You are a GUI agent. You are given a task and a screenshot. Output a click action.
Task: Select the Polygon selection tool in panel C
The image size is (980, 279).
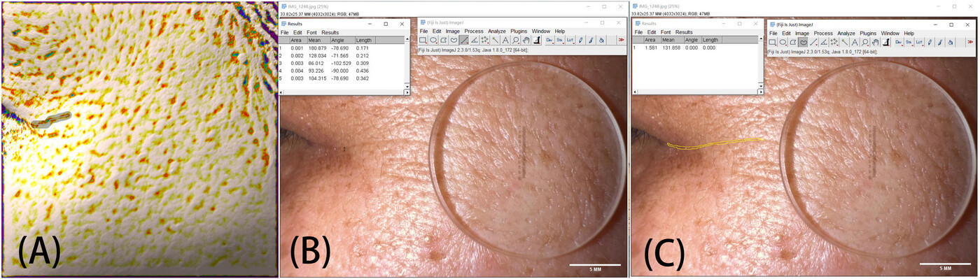click(x=793, y=42)
